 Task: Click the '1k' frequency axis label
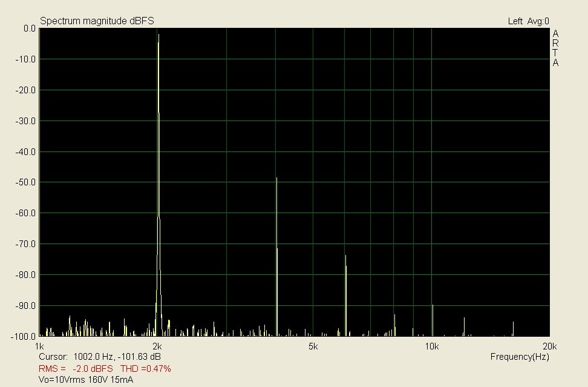pyautogui.click(x=39, y=346)
